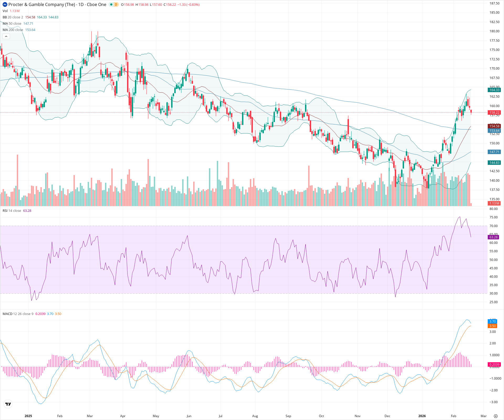Open the TradingView logo at bottom left

[x=8, y=404]
